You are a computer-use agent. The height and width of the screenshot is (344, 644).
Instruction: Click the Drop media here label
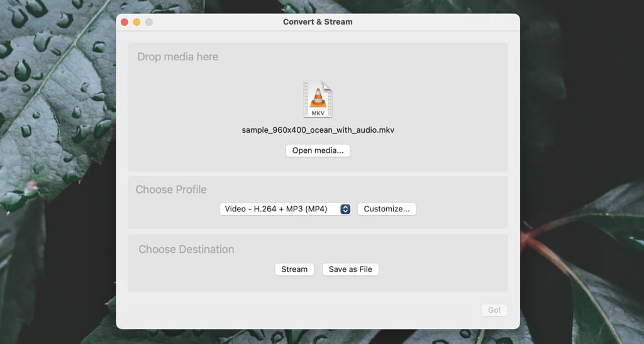coord(178,57)
